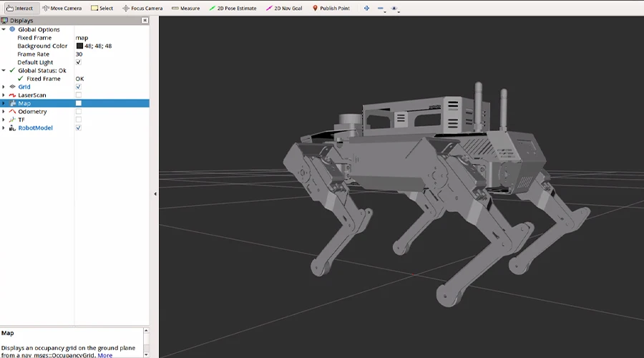644x358 pixels.
Task: Collapse the Global Options tree node
Action: (4, 29)
